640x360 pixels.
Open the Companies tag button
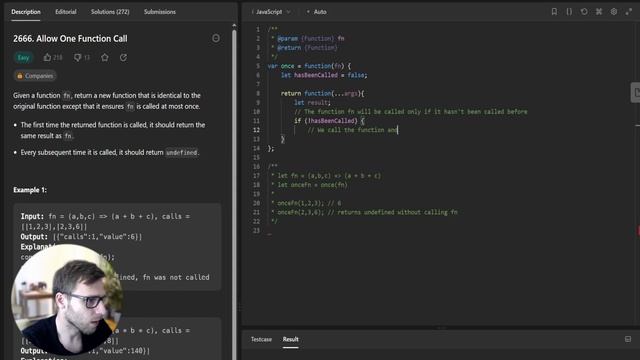tap(35, 76)
